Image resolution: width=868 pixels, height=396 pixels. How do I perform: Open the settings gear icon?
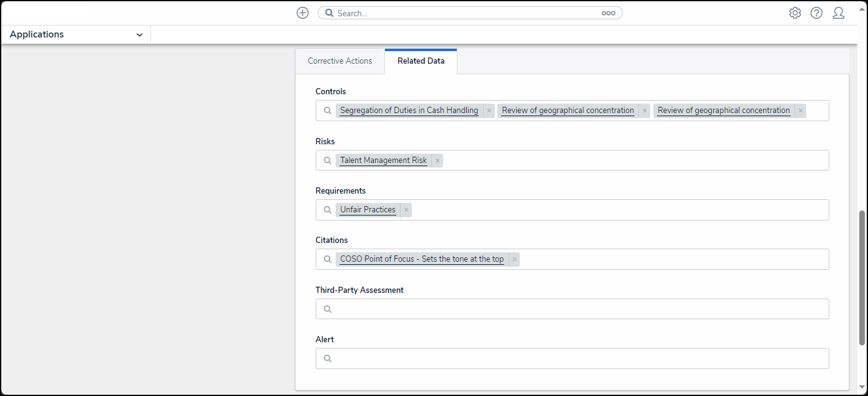pos(794,13)
